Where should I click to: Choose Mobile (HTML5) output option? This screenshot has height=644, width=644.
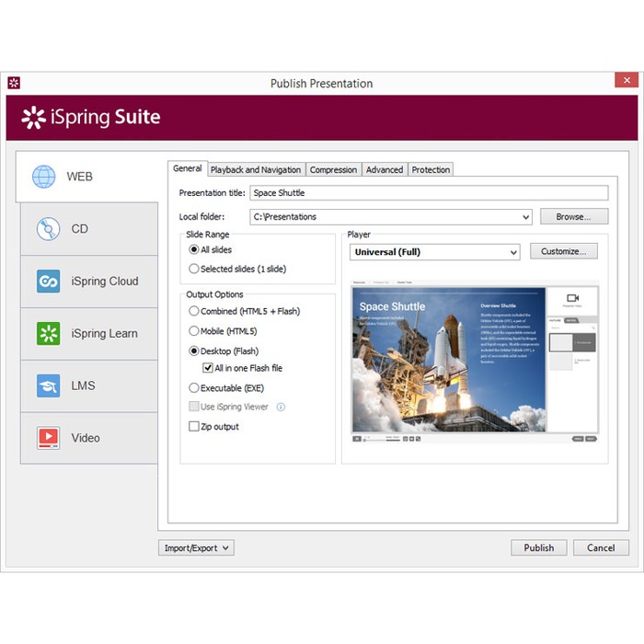coord(193,331)
